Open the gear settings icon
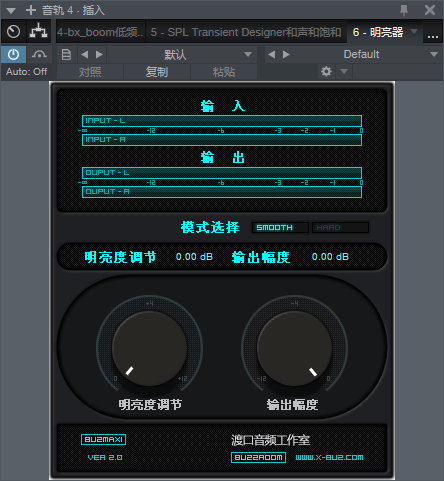This screenshot has height=481, width=444. 326,71
